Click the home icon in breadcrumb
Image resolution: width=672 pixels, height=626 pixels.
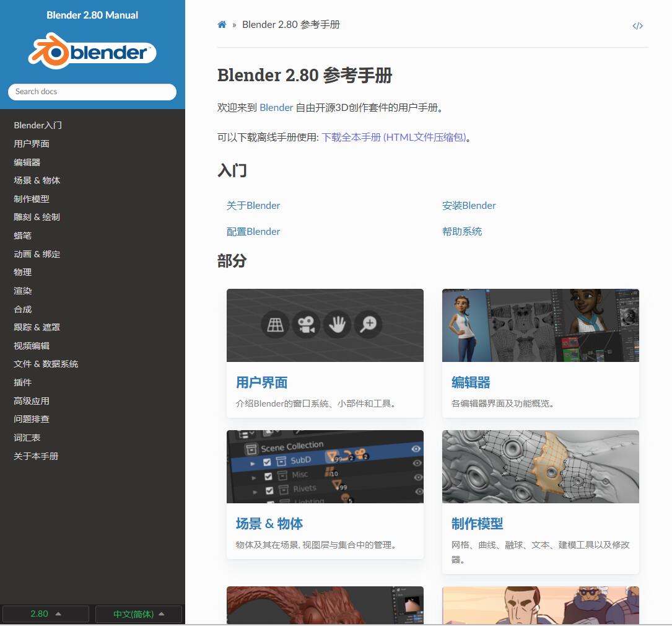(222, 25)
